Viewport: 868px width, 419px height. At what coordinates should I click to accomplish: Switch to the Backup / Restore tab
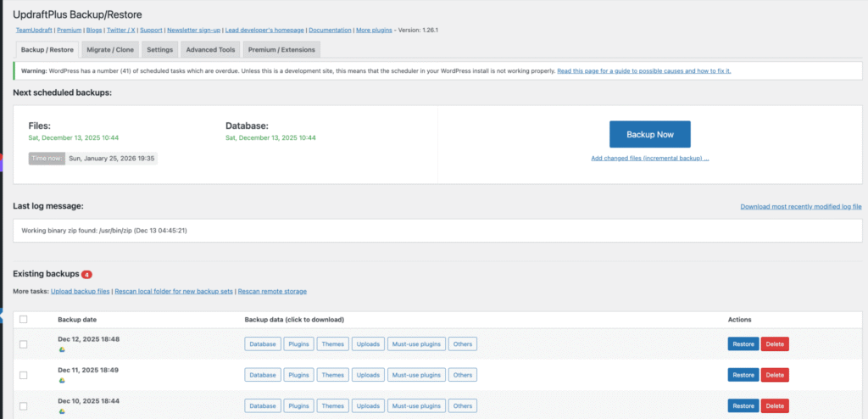tap(47, 49)
